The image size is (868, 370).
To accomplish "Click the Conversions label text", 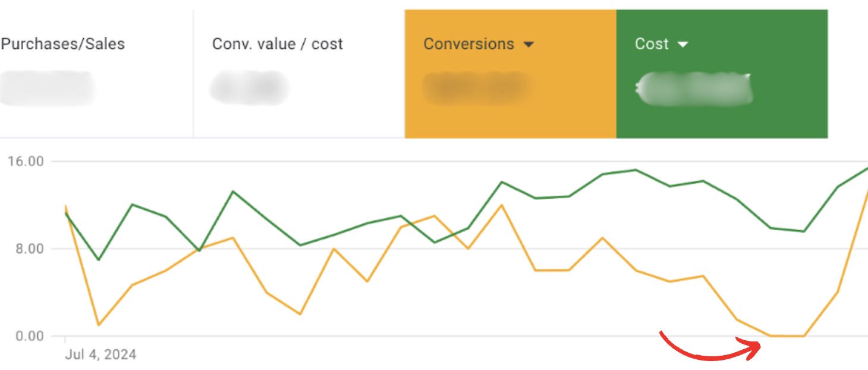I will (468, 44).
